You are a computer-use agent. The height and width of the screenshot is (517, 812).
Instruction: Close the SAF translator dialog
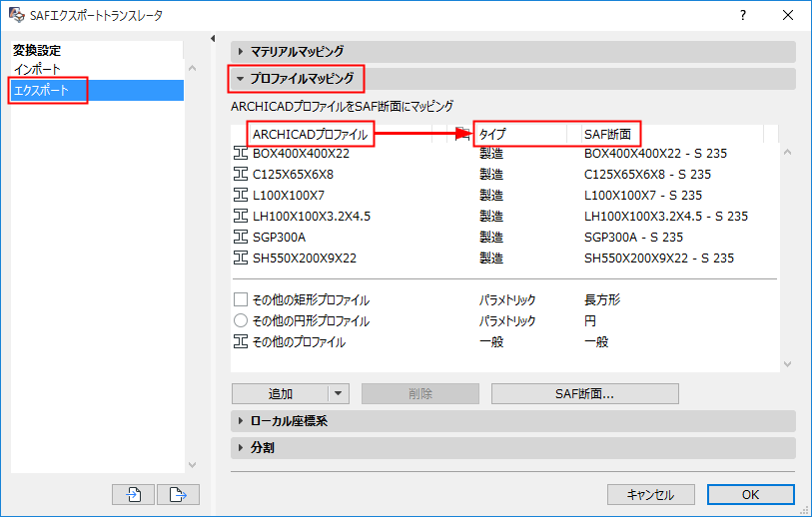(788, 15)
